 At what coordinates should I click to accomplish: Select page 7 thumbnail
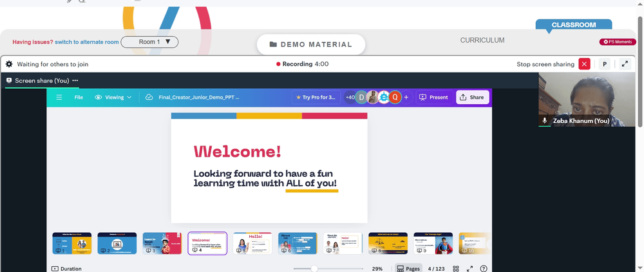click(x=343, y=243)
